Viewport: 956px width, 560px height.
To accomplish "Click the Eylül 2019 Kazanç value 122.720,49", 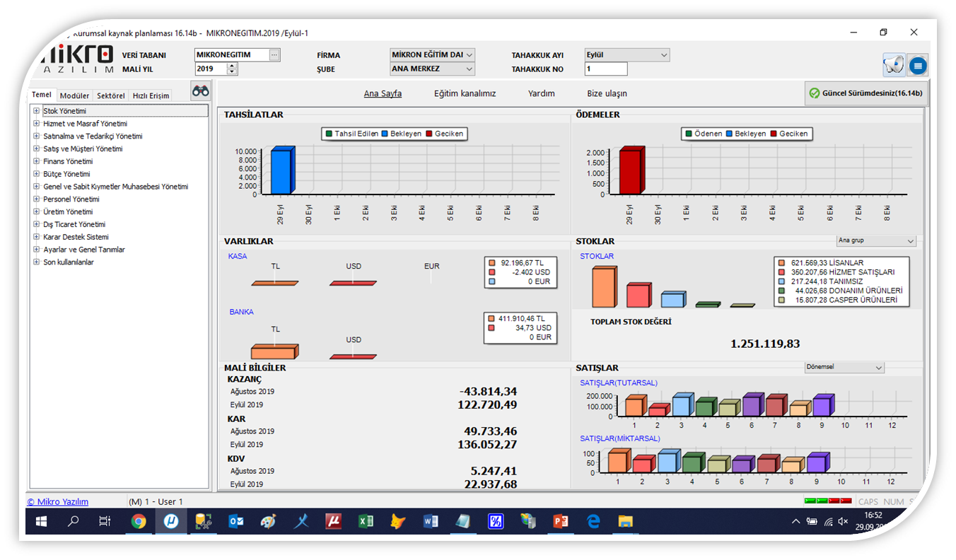I will tap(487, 405).
